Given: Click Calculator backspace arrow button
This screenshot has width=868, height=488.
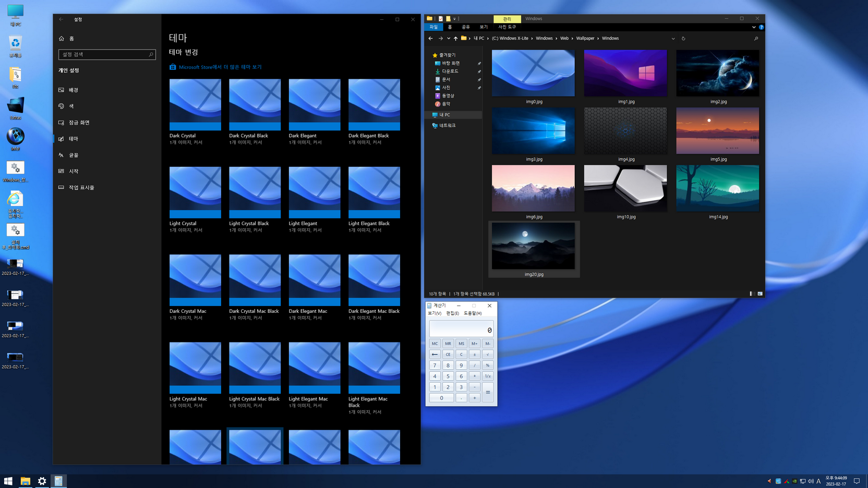Looking at the screenshot, I should 435,355.
